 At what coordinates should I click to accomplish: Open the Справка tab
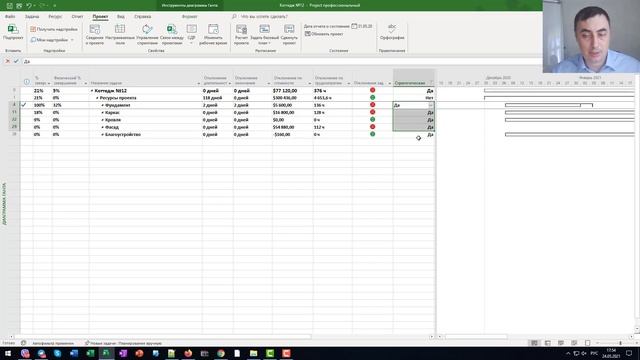142,17
